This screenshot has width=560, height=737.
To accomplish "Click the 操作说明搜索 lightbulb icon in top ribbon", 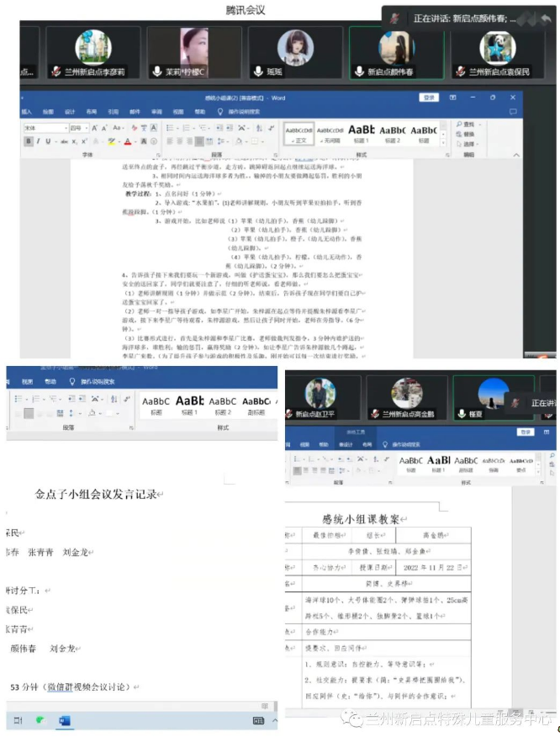I will (x=221, y=111).
